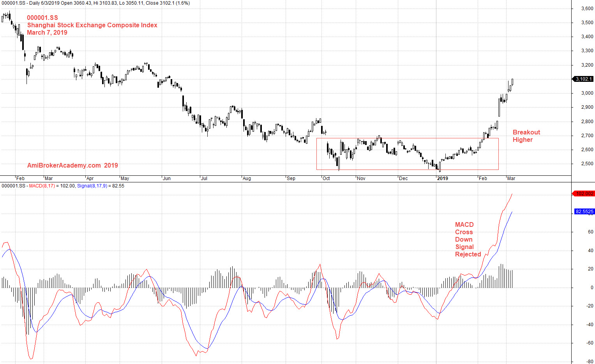Image resolution: width=595 pixels, height=364 pixels.
Task: Click the Feb 2019 date axis label
Action: point(483,178)
